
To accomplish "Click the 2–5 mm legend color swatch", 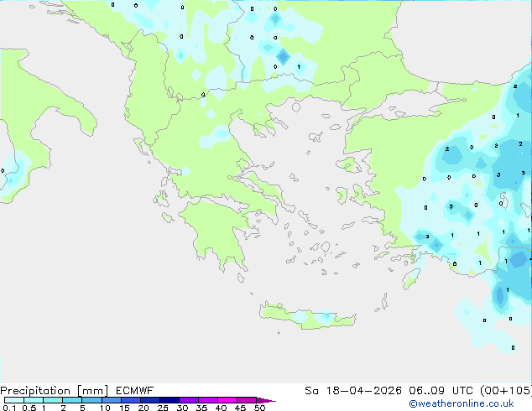I will [72, 400].
